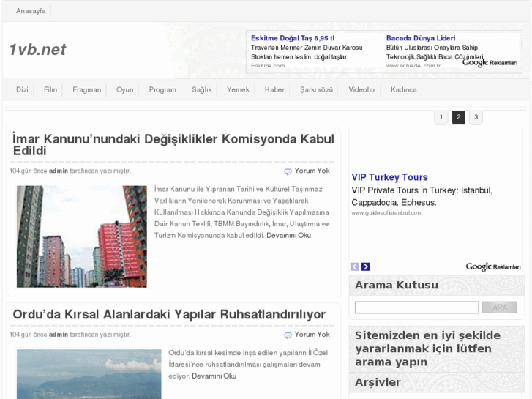Navigate to the Sağlık section
Viewport: 532px width, 399px height.
201,90
